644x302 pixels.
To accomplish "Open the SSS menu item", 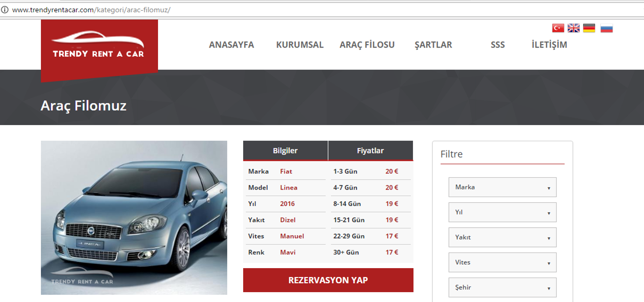I will point(498,45).
